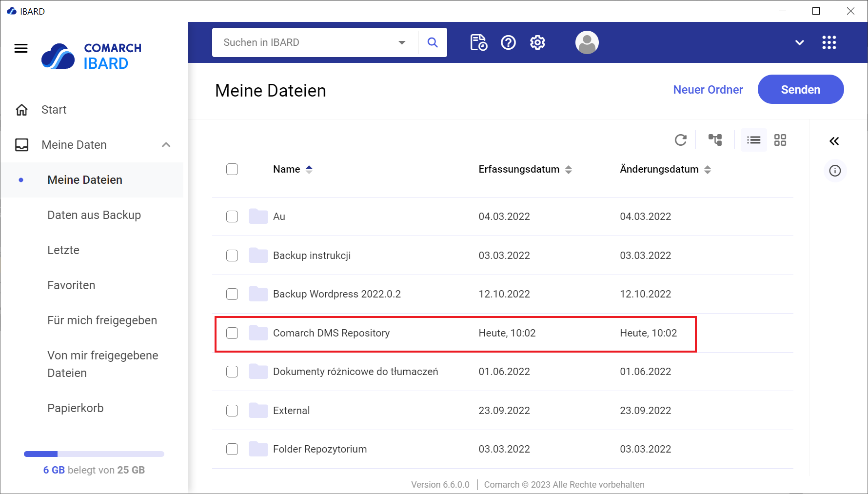This screenshot has height=494, width=868.
Task: Check the Backup instrukcji checkbox
Action: 232,256
